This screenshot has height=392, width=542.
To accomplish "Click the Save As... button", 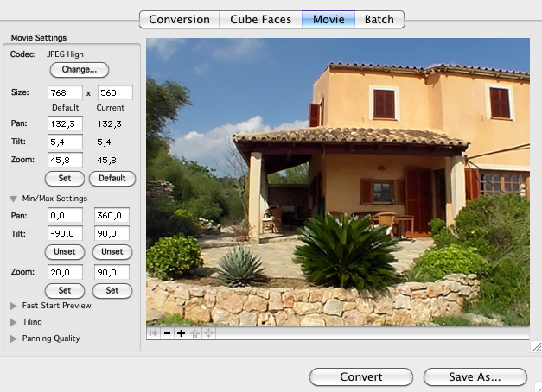I will coord(475,377).
